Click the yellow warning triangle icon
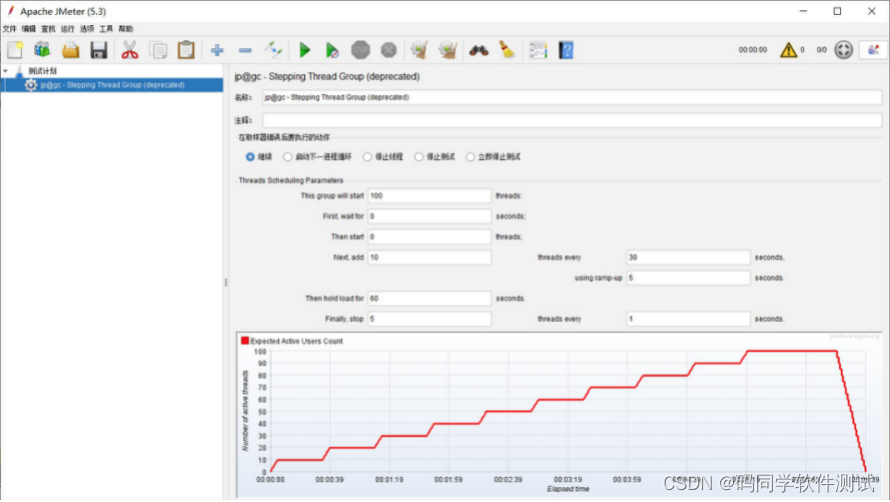890x502 pixels. [x=788, y=50]
